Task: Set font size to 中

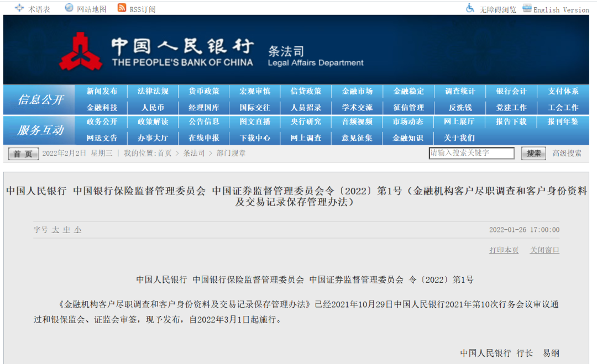Action: click(67, 230)
